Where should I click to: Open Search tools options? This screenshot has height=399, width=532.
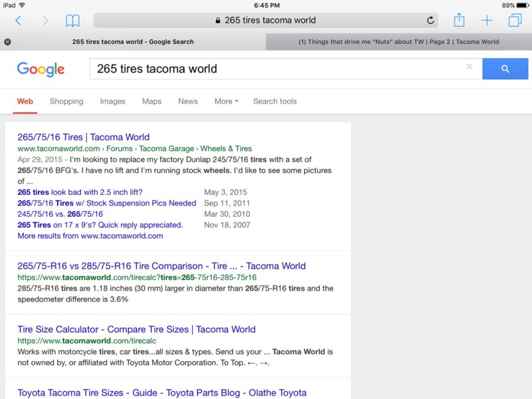pos(275,102)
